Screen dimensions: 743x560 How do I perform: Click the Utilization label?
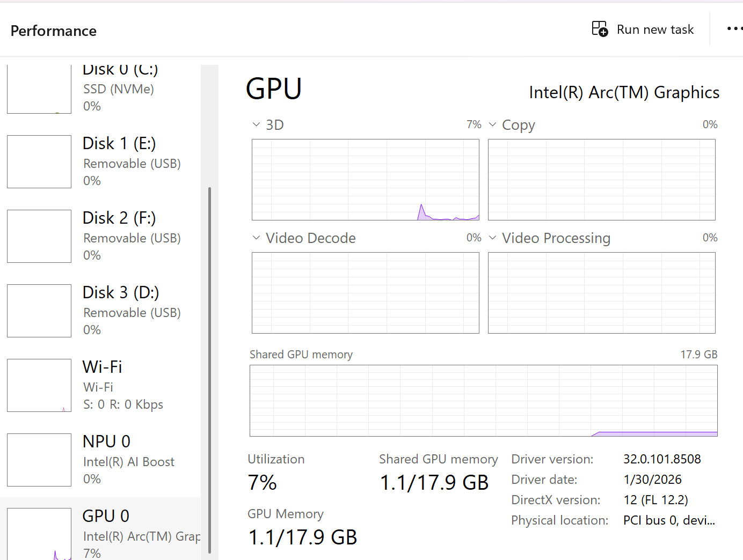(276, 459)
